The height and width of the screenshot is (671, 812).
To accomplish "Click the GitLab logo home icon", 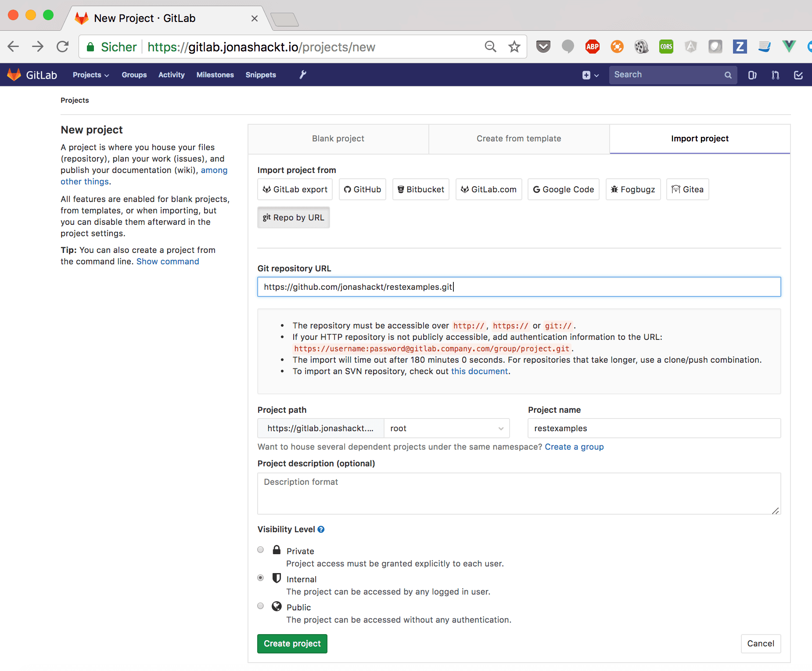I will [14, 75].
